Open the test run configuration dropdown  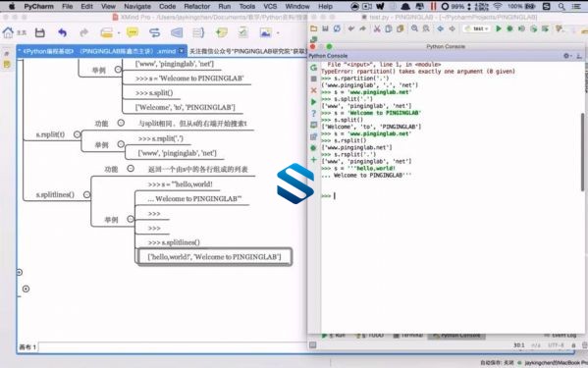[x=477, y=28]
